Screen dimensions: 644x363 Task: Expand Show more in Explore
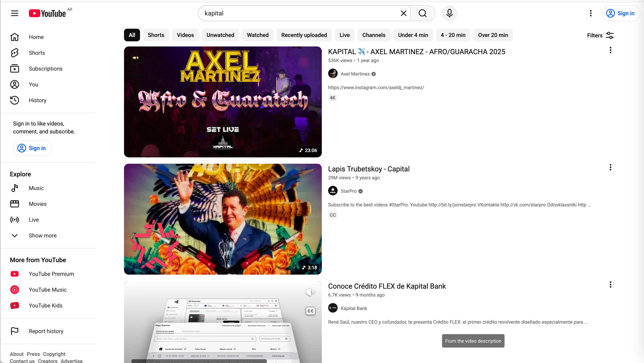point(43,236)
